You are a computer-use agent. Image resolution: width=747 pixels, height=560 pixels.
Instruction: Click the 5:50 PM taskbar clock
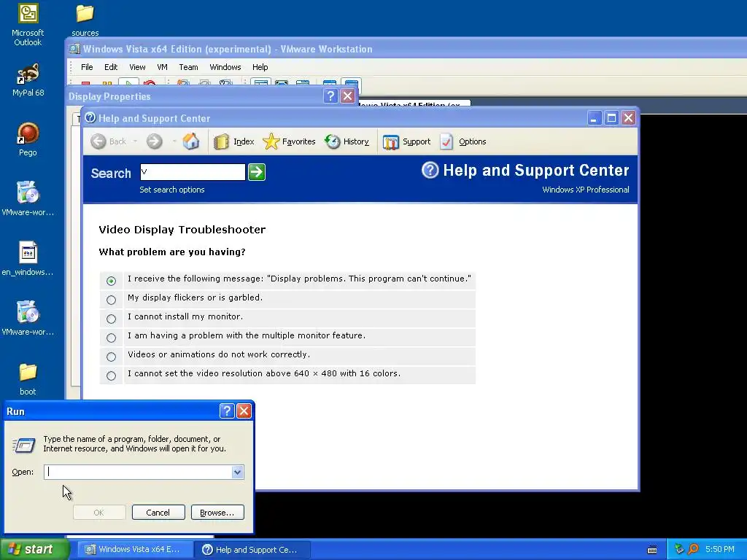click(719, 550)
